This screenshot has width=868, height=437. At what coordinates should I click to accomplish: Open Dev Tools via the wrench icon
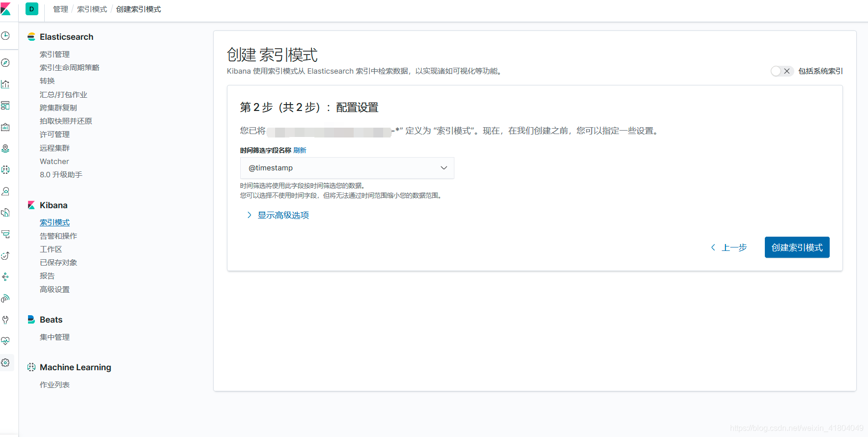click(5, 320)
